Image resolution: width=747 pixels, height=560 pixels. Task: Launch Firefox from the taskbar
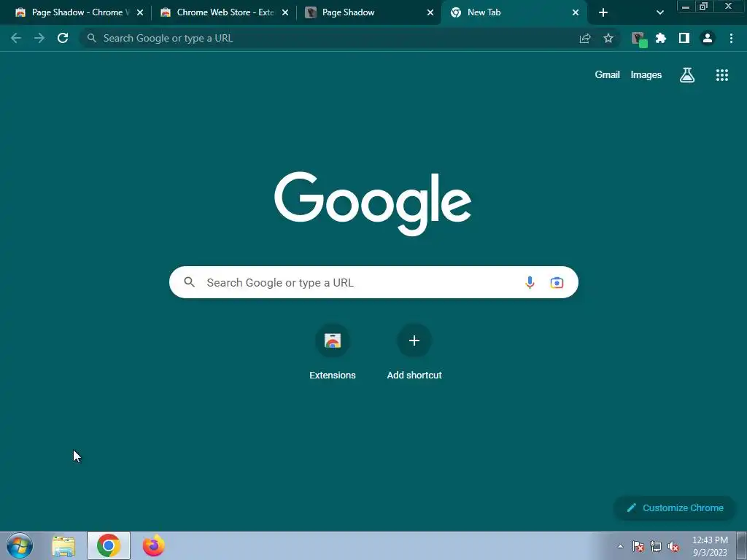click(x=153, y=545)
